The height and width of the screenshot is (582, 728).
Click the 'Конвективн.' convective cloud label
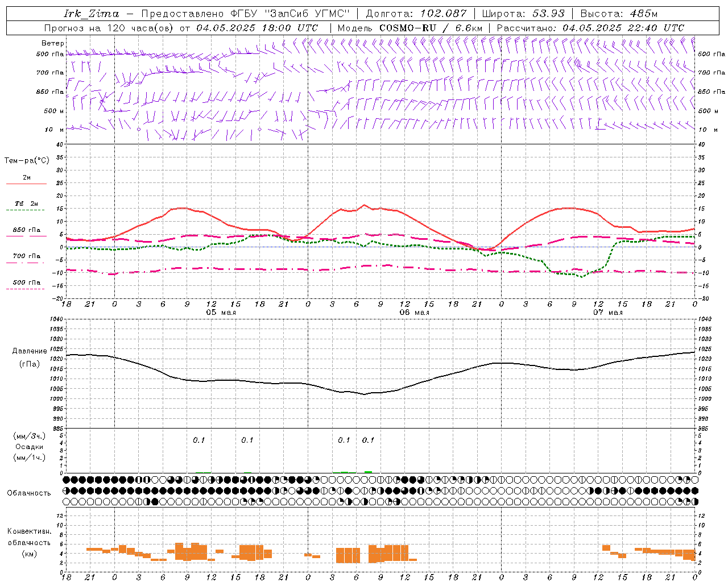tap(30, 531)
